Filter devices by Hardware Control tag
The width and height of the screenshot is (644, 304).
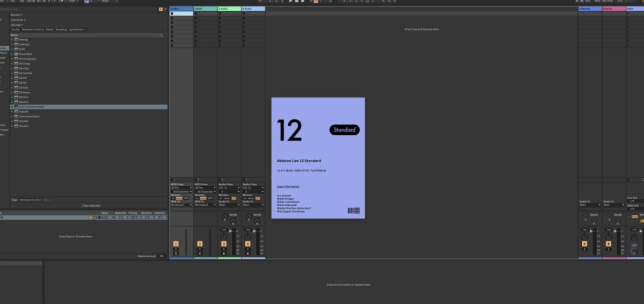click(x=33, y=29)
